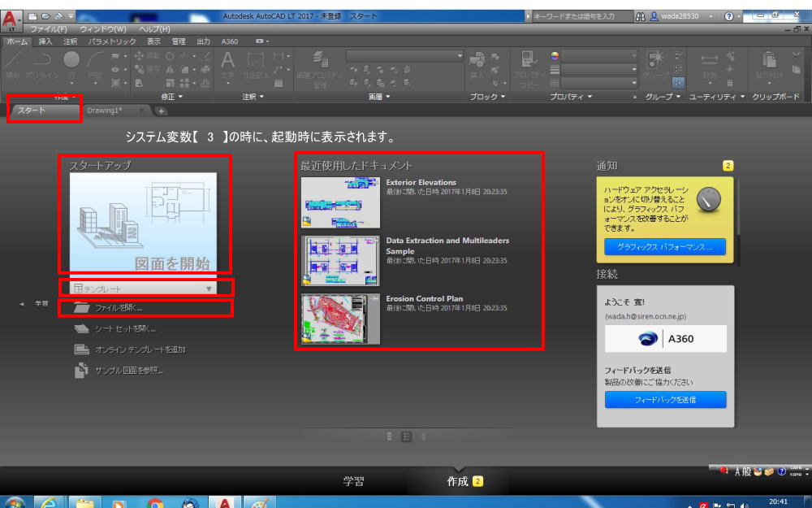This screenshot has width=812, height=508.
Task: Expand the 修正 panel dropdown
Action: pyautogui.click(x=172, y=97)
